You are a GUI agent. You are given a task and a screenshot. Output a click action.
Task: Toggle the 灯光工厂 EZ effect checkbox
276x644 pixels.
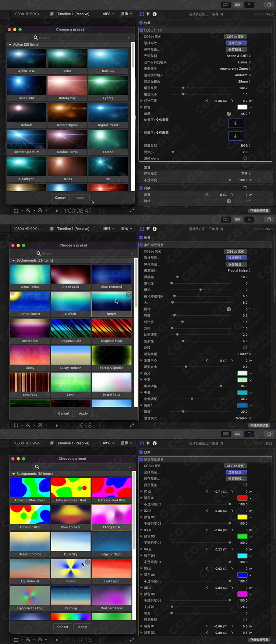[141, 30]
